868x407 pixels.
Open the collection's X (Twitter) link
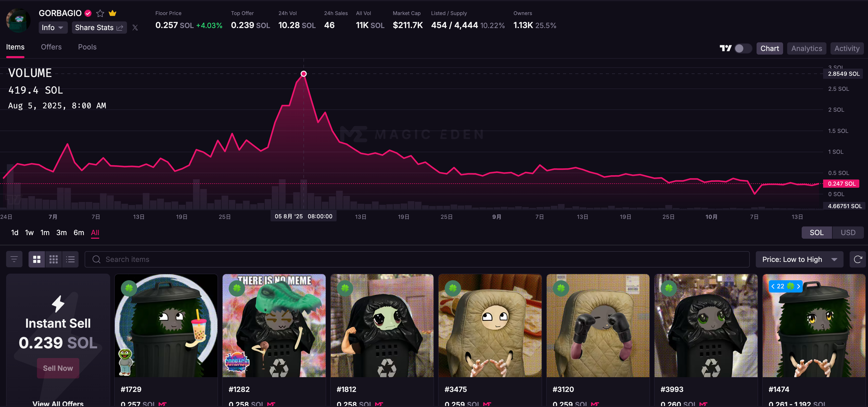[x=135, y=28]
